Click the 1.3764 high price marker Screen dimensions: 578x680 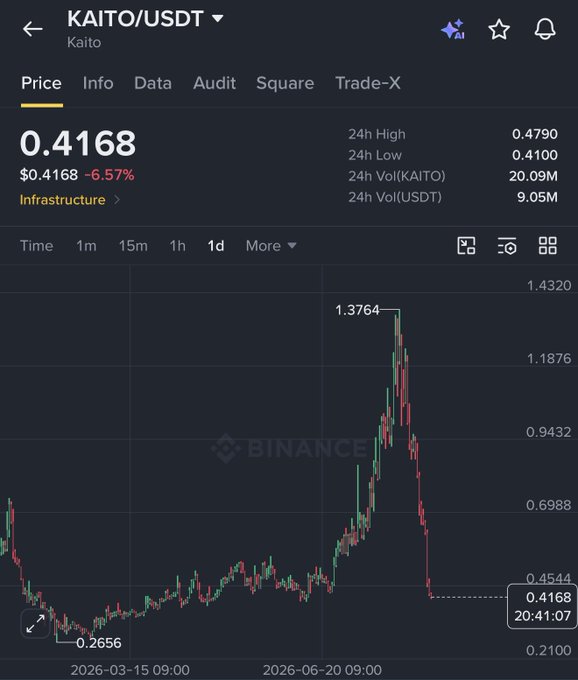357,310
